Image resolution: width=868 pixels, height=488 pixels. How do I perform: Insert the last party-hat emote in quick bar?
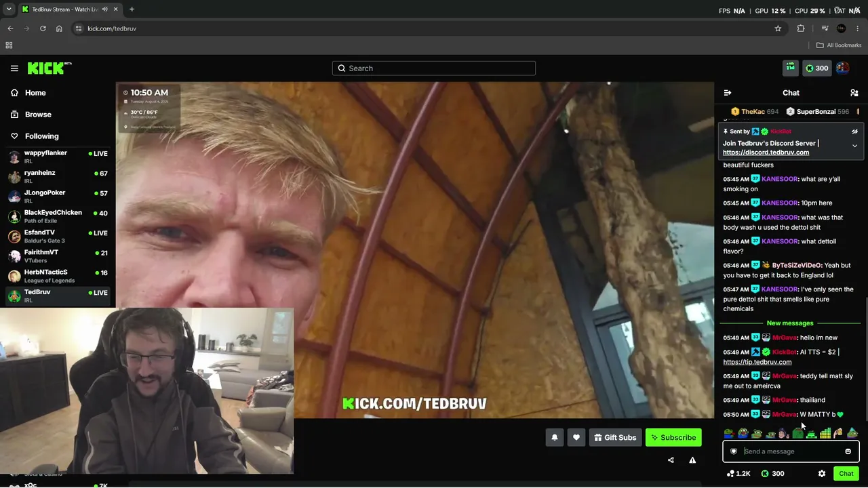852,433
